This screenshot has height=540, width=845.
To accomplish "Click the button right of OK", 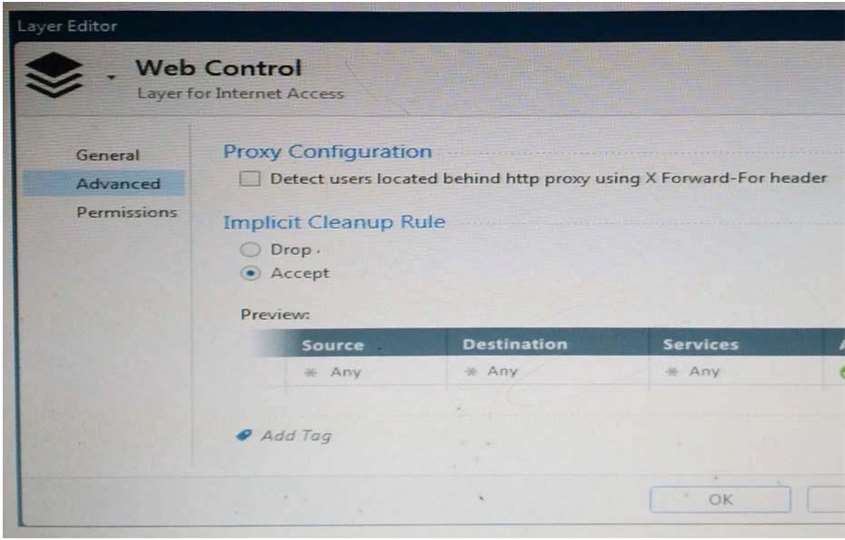I will (826, 500).
